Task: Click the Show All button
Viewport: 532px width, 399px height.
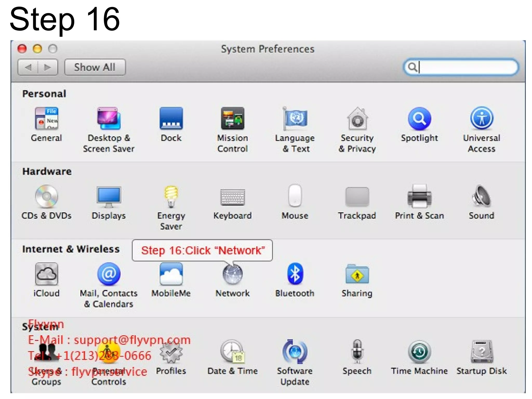Action: [x=95, y=68]
